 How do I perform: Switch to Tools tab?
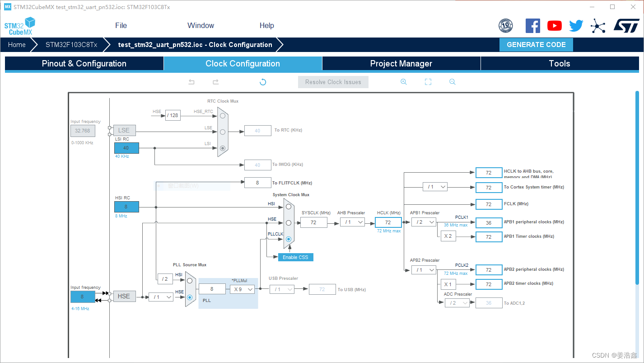click(x=560, y=64)
